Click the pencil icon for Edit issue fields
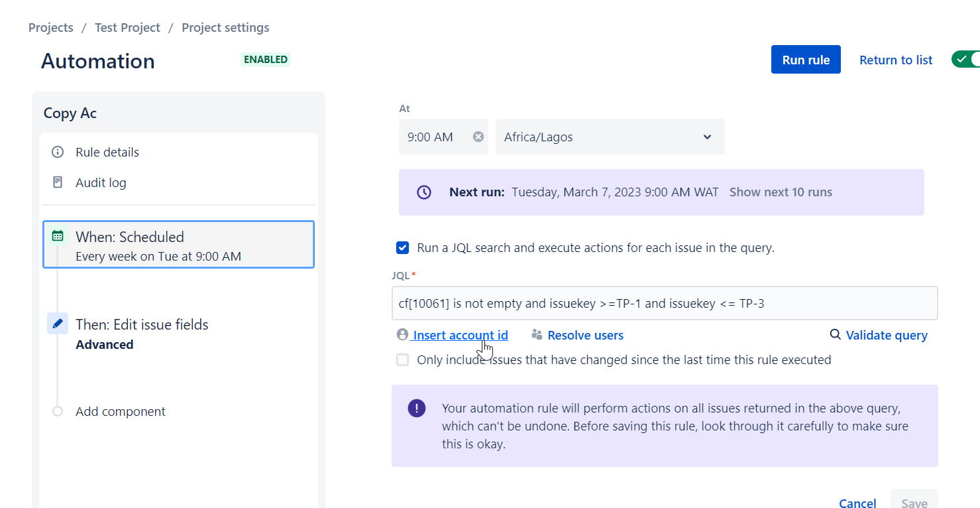The width and height of the screenshot is (980, 508). click(58, 324)
